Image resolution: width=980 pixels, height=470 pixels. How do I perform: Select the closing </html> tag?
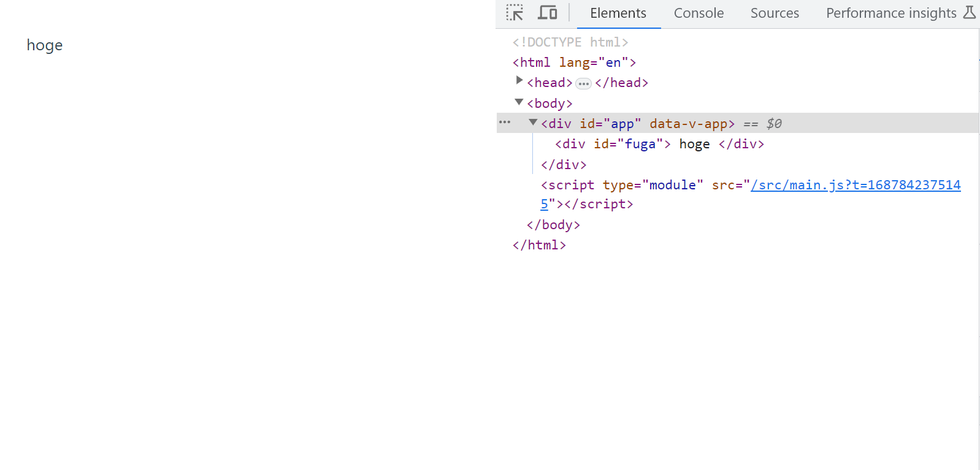click(x=539, y=245)
